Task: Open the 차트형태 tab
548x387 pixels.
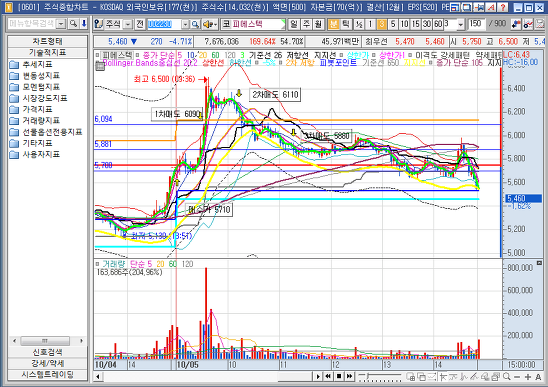Action: 48,41
